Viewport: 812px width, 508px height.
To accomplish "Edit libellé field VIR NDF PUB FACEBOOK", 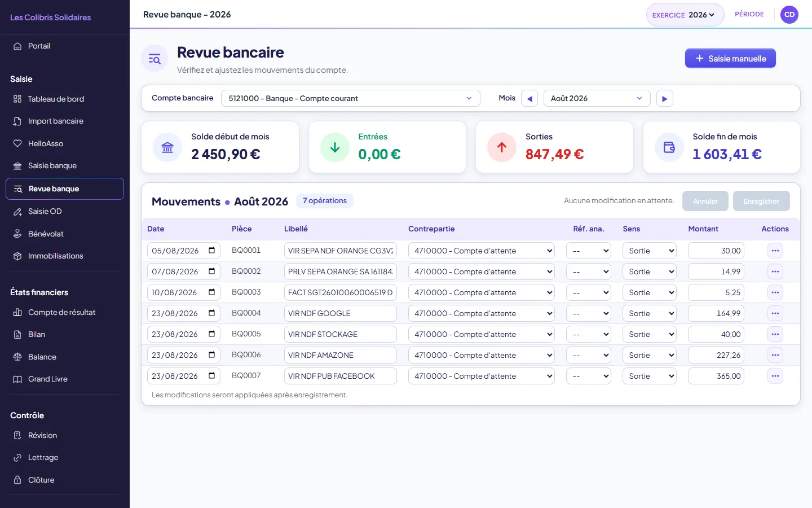I will point(341,376).
